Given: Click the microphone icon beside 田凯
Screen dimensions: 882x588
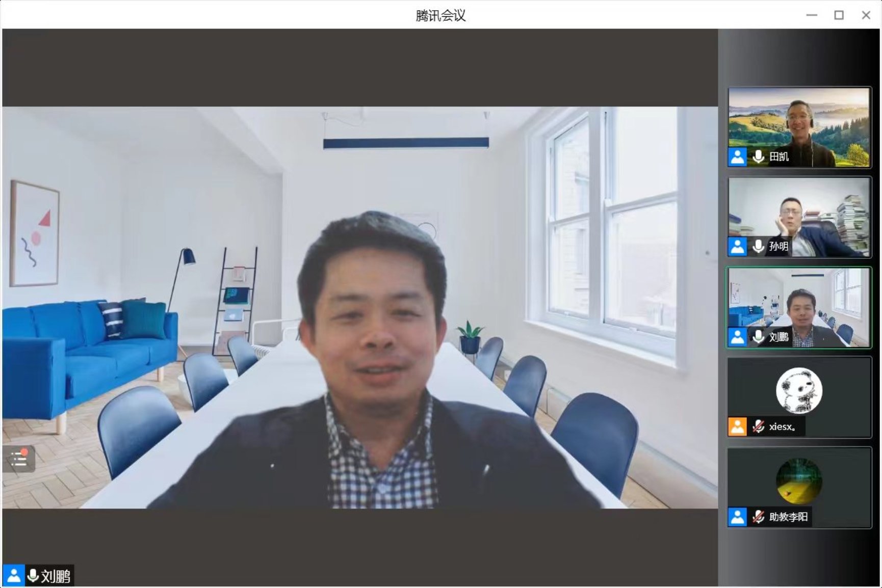Looking at the screenshot, I should [x=758, y=157].
